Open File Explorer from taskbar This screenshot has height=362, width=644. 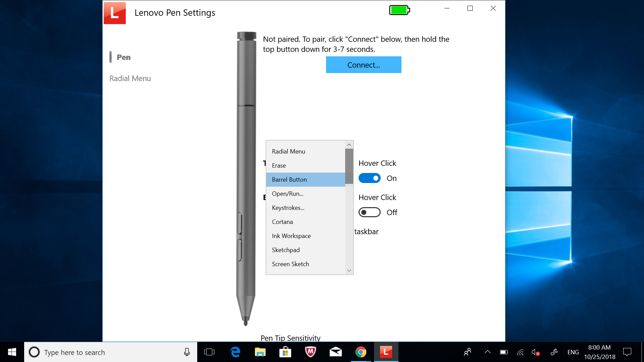pos(260,352)
